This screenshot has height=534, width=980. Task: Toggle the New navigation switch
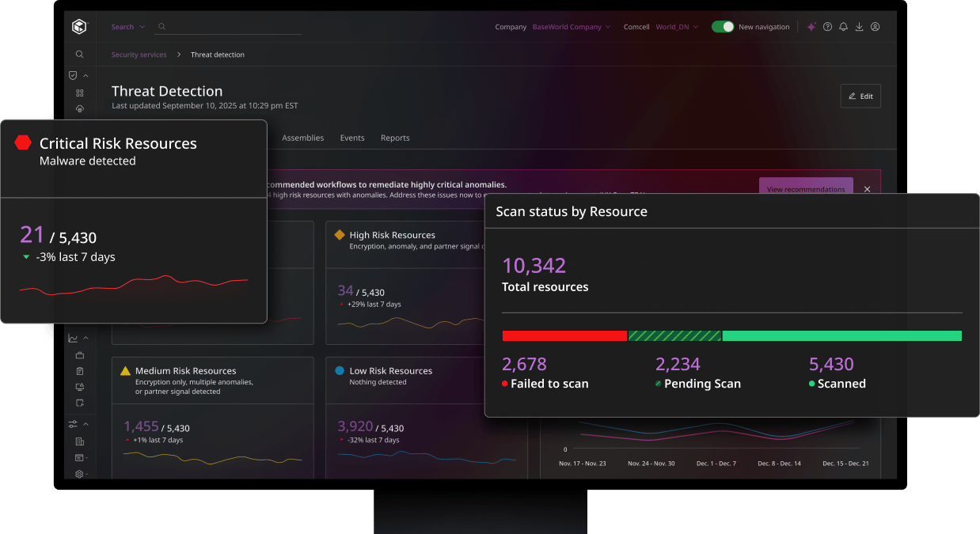(722, 27)
